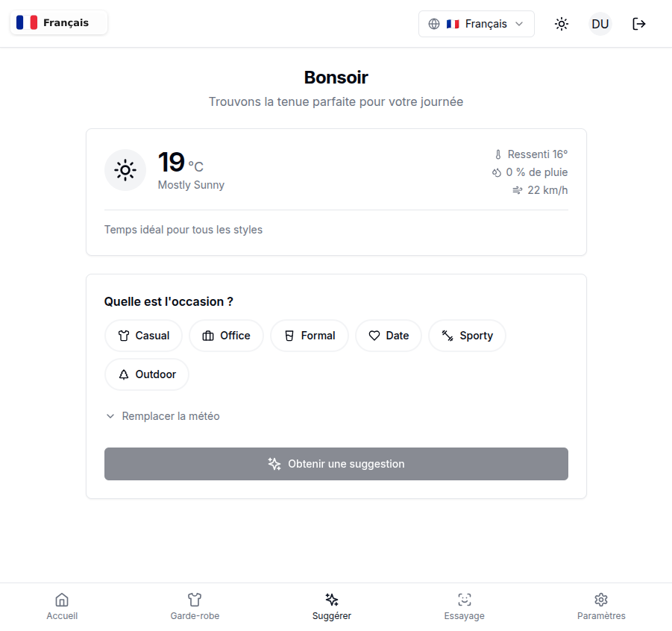Click the chevron beside Remplacer la météo
This screenshot has width=672, height=631.
110,416
